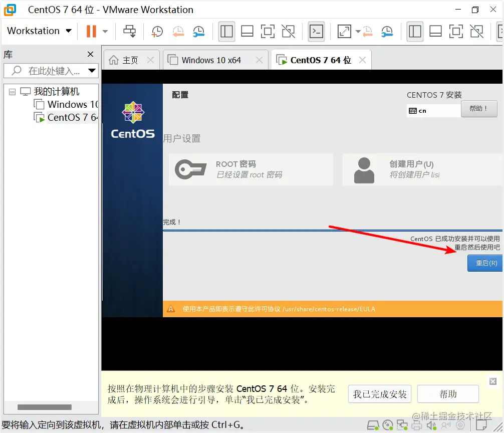
Task: Click the installation progress bar under 完成！
Action: click(332, 231)
